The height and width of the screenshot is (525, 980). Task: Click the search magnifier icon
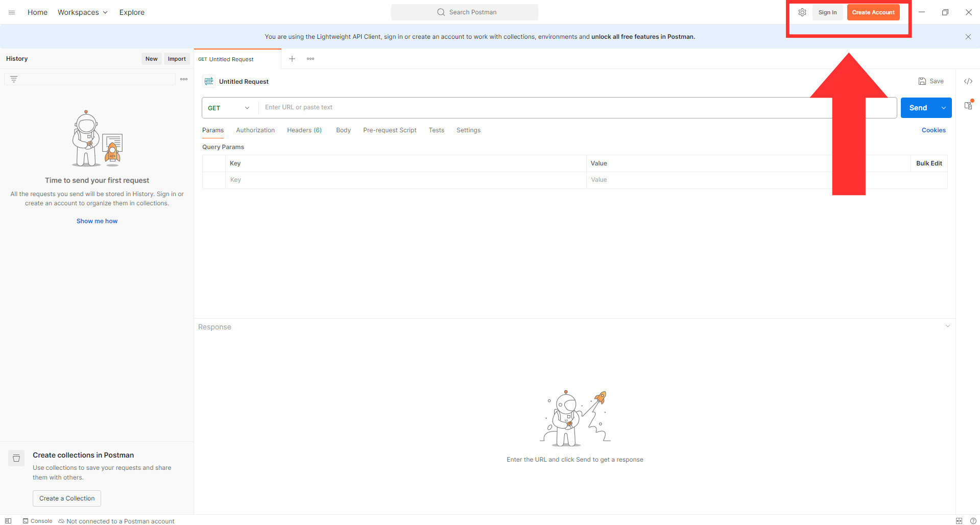(441, 12)
